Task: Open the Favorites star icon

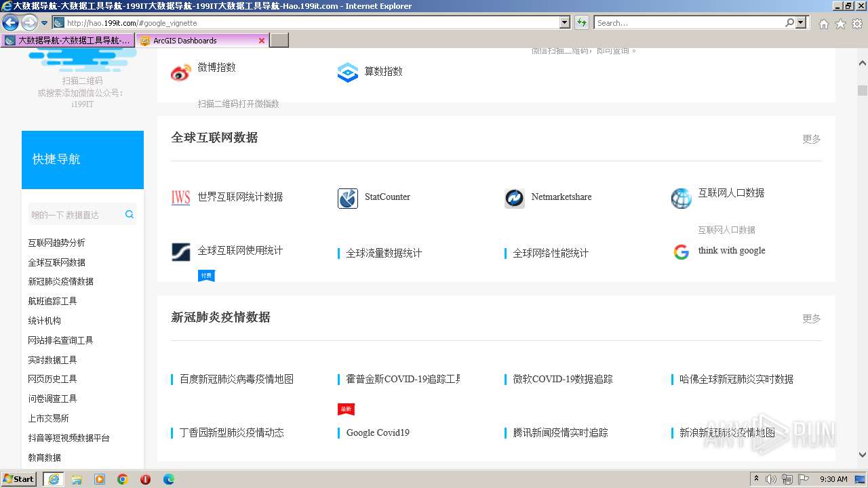Action: [x=841, y=24]
